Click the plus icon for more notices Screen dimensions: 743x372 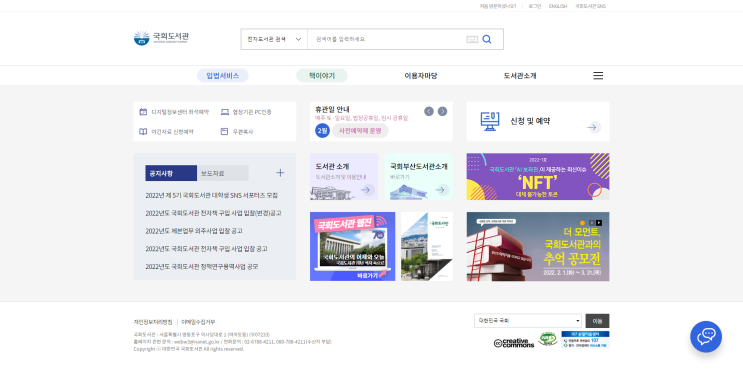(280, 173)
